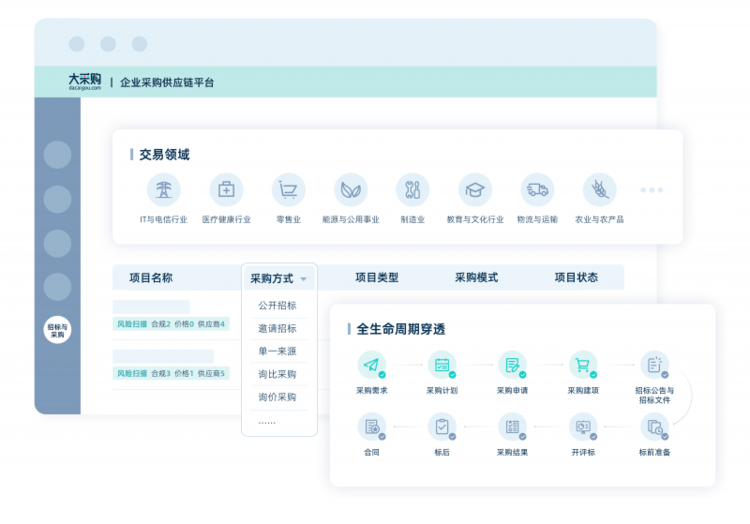Choose 询比采购 in the dropdown menu

pos(277,374)
